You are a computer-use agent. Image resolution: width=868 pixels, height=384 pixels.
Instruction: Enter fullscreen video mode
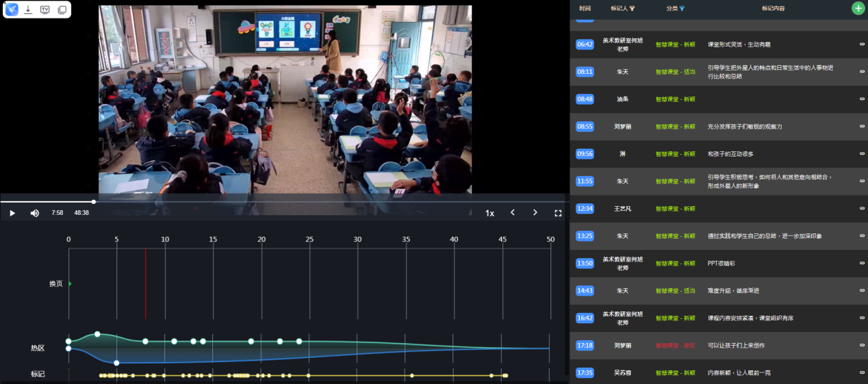558,213
